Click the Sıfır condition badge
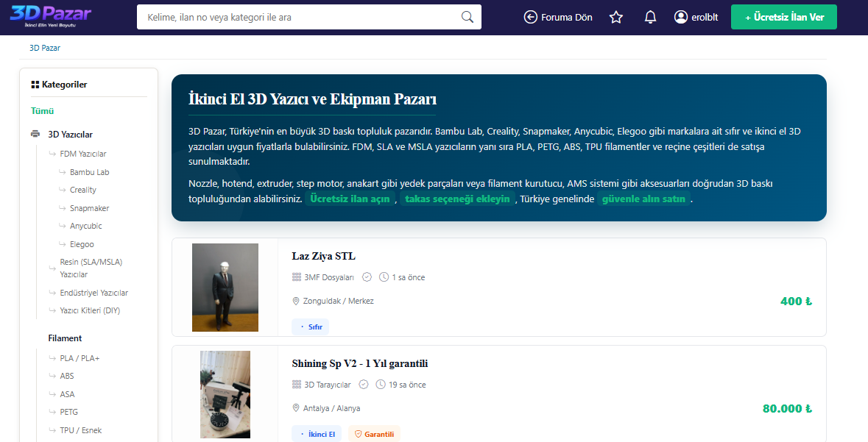 (x=311, y=327)
